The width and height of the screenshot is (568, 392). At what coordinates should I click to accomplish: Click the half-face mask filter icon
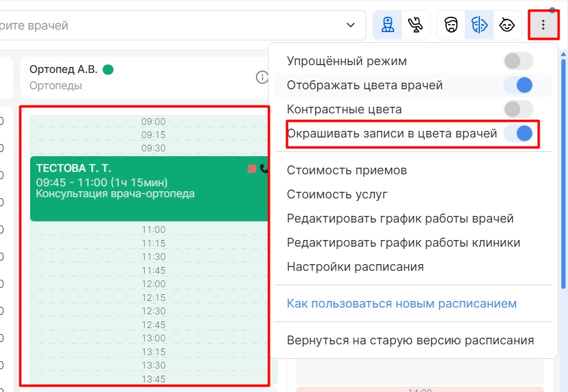point(479,25)
